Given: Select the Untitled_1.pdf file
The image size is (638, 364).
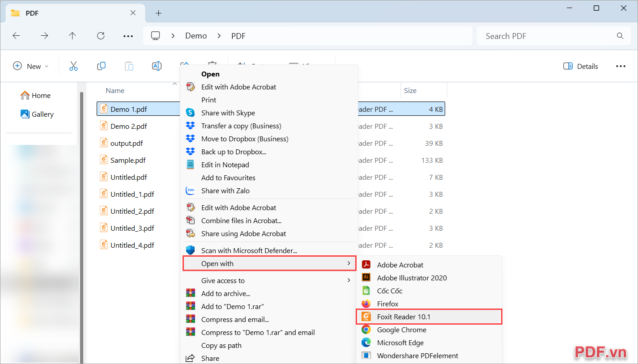Looking at the screenshot, I should [132, 194].
